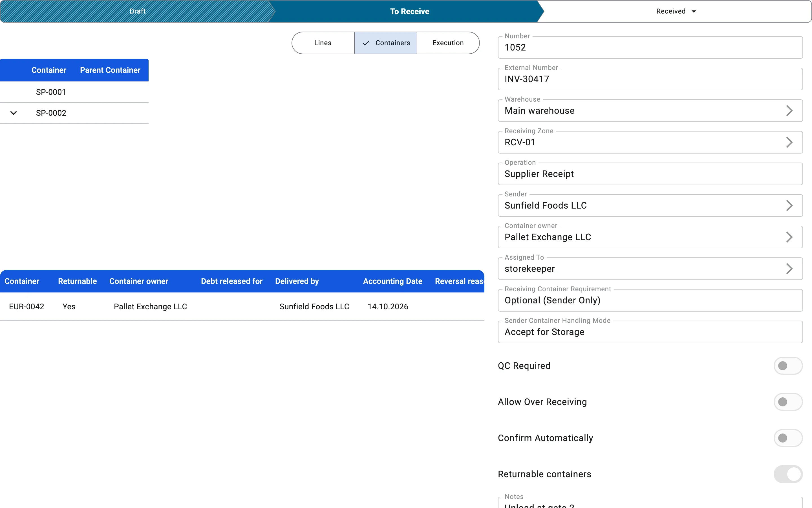Click the RCV-01 receiving zone value
This screenshot has height=508, width=812.
tap(520, 142)
